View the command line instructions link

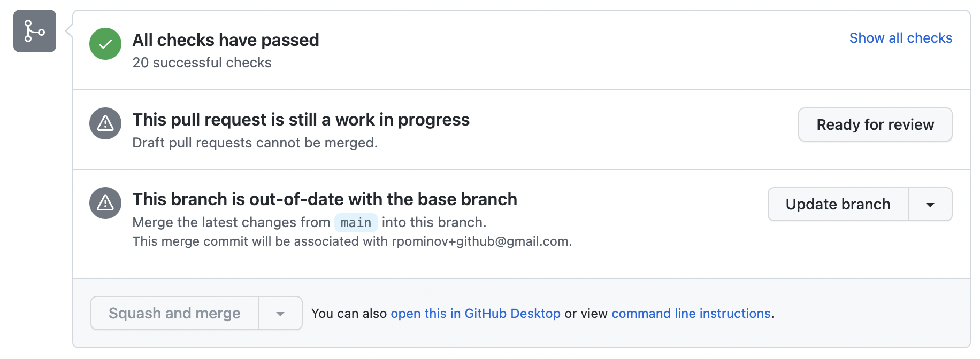point(691,314)
